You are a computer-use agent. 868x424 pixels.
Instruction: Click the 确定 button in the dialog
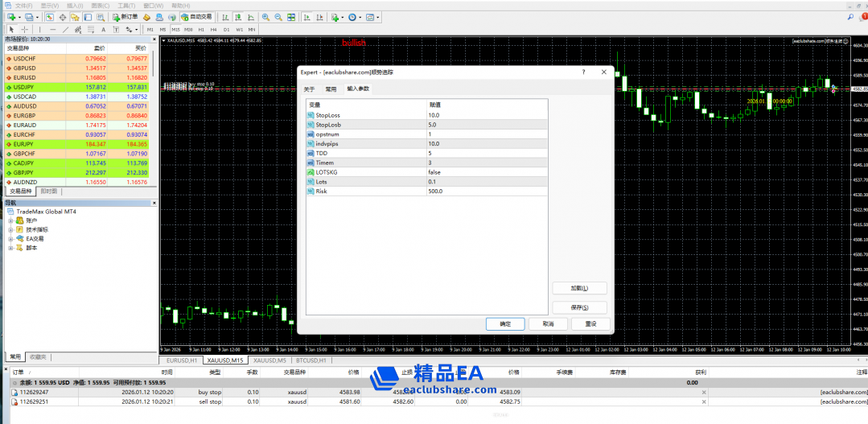(x=505, y=323)
